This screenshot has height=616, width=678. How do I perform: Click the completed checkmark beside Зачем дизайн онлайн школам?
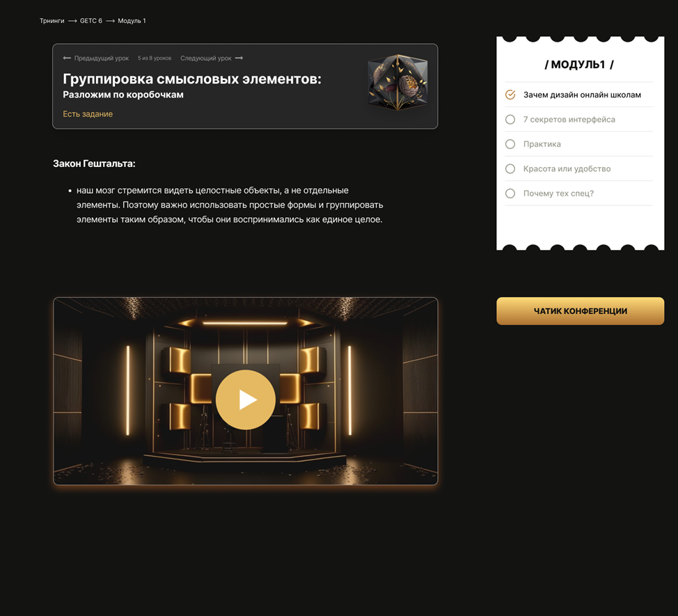coord(510,95)
